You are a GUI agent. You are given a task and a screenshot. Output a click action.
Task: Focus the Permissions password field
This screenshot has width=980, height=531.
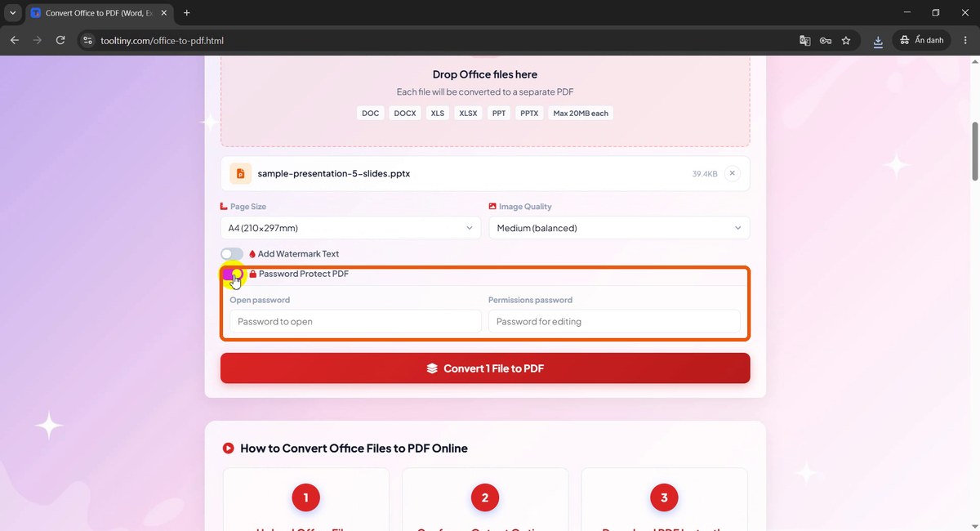[614, 321]
